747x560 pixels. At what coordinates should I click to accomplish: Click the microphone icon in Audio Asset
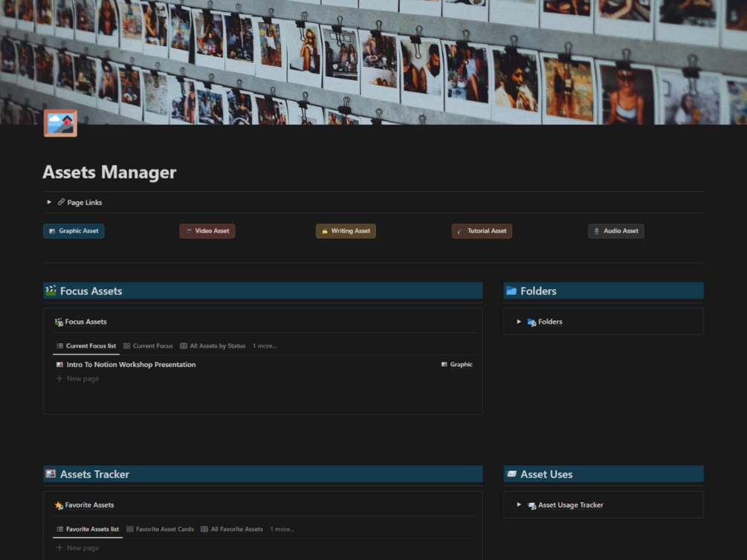pyautogui.click(x=596, y=231)
